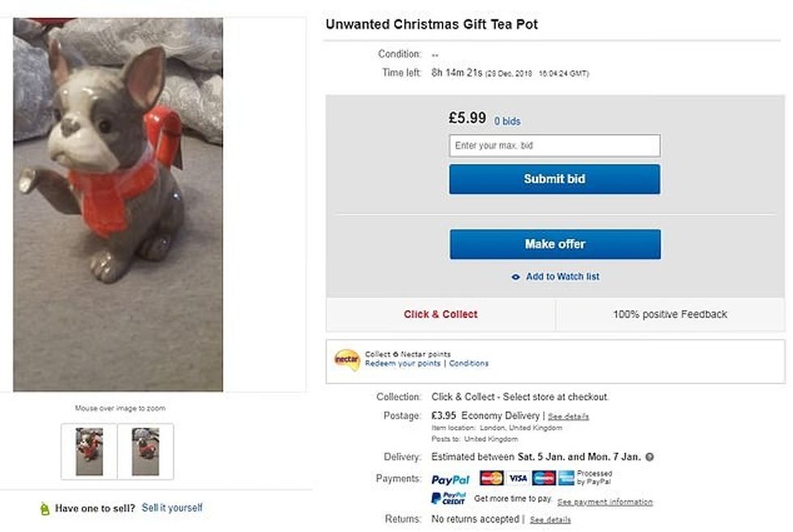Open the Nectar Conditions link

point(469,364)
